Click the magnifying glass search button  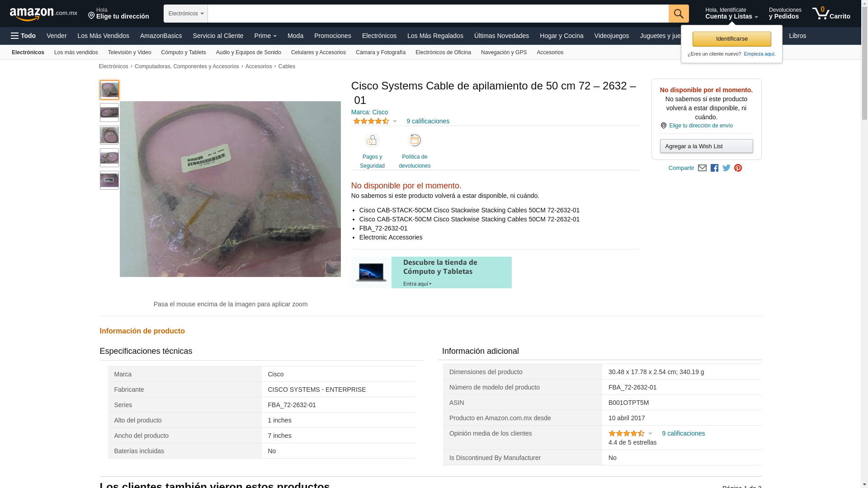pyautogui.click(x=679, y=14)
